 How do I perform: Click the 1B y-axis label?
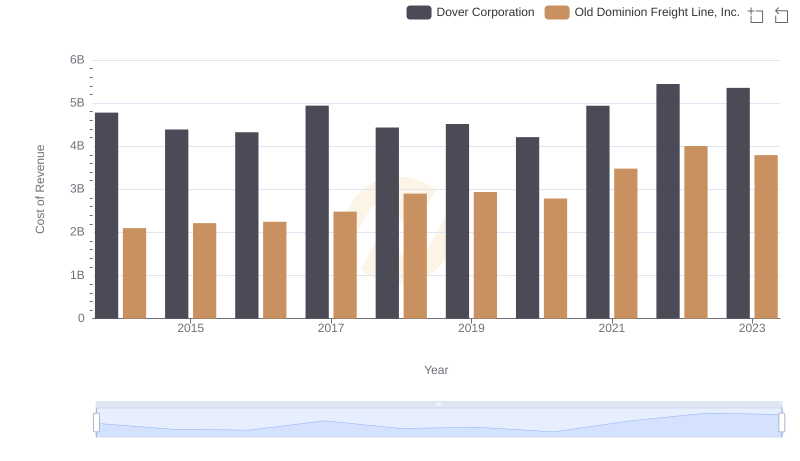click(78, 275)
